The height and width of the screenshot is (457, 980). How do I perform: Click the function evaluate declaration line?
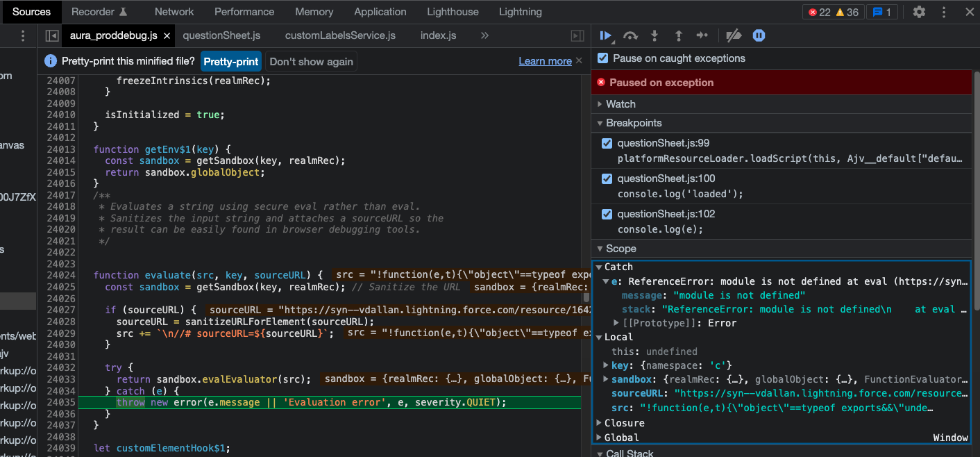tap(208, 275)
